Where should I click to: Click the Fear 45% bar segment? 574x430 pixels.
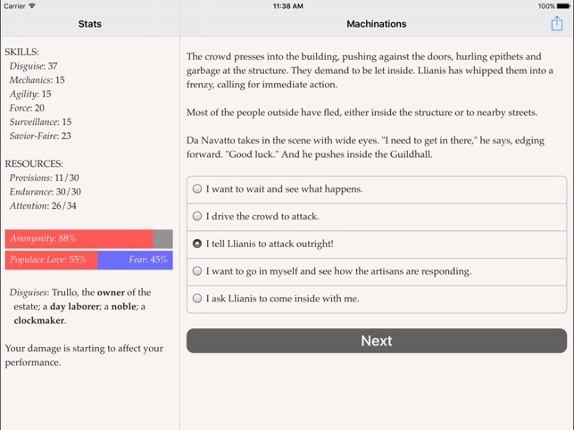pyautogui.click(x=135, y=260)
